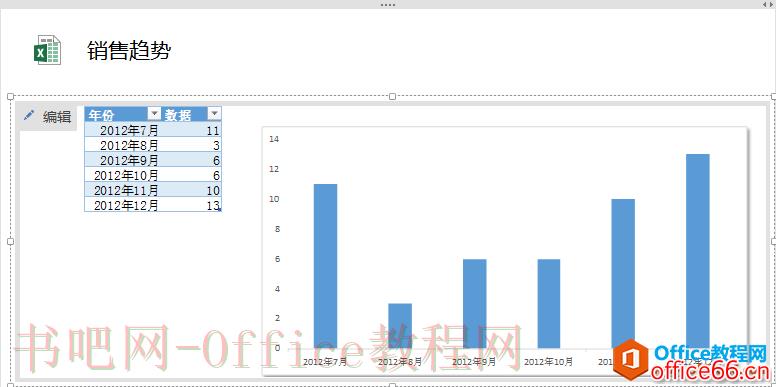Click the 2012年7月 chart bar
The height and width of the screenshot is (387, 776).
(x=326, y=266)
